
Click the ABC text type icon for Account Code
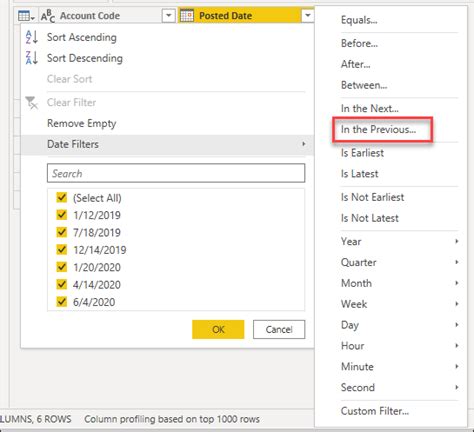point(48,16)
